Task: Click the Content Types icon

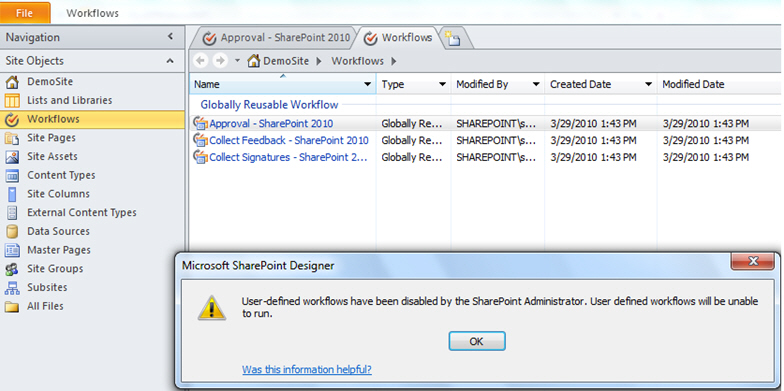Action: click(x=12, y=176)
